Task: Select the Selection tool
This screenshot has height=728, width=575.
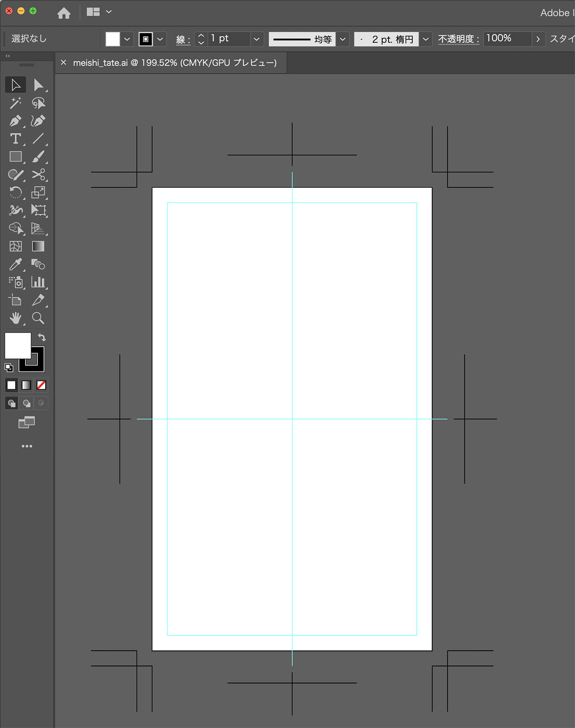Action: (x=16, y=85)
